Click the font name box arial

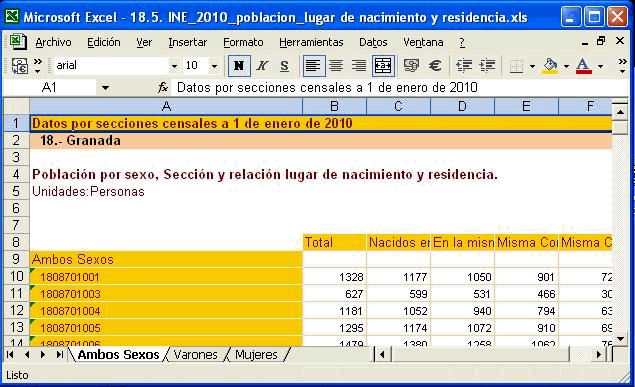coord(111,66)
